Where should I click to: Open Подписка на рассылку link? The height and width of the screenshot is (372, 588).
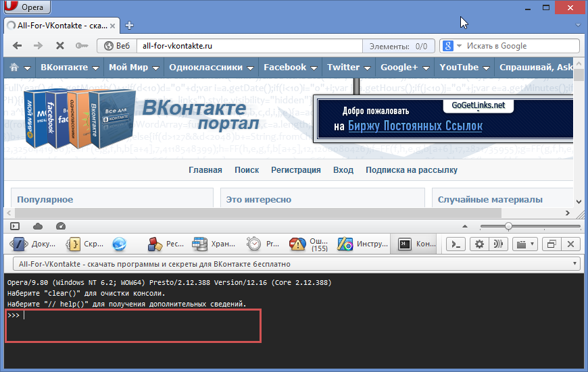click(x=412, y=170)
